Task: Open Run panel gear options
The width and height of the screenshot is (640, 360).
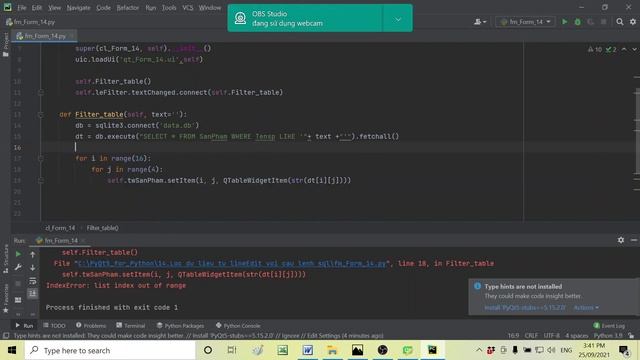Action: point(621,240)
